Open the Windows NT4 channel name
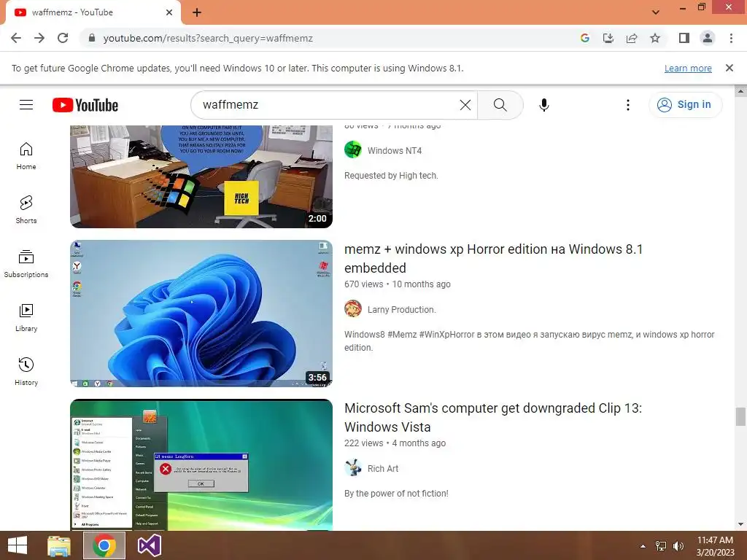Screen dimensions: 747x560 [x=395, y=151]
